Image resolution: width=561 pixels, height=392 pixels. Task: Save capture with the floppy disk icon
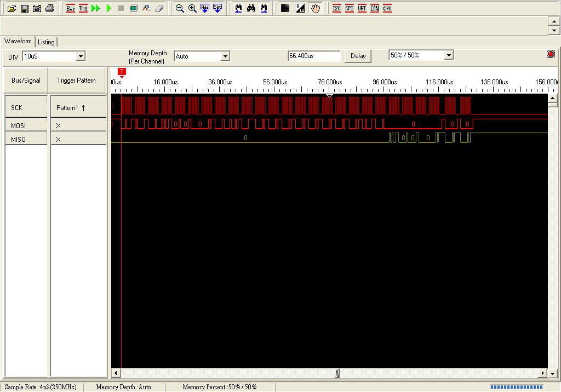[x=25, y=9]
